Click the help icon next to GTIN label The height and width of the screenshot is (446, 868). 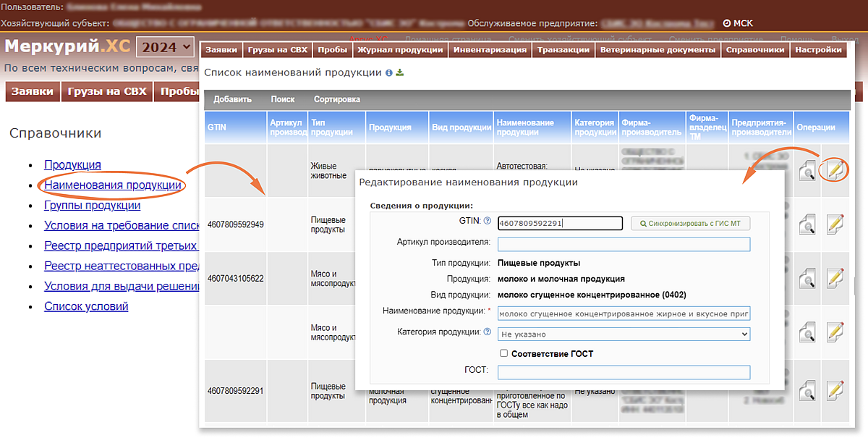[x=487, y=221]
